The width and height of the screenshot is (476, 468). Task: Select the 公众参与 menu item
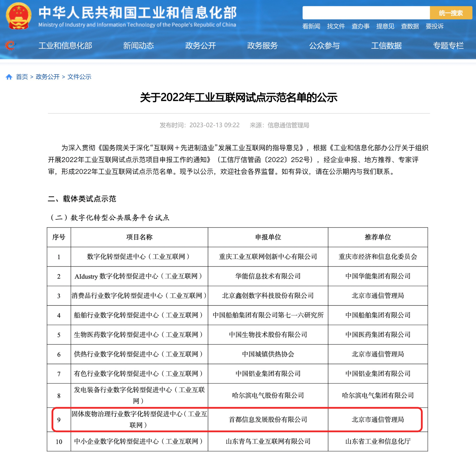point(325,46)
